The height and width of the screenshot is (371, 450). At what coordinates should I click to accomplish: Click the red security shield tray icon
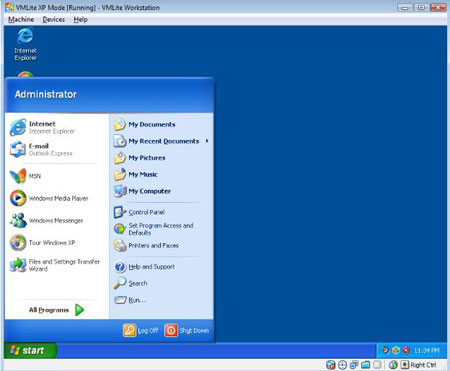406,350
